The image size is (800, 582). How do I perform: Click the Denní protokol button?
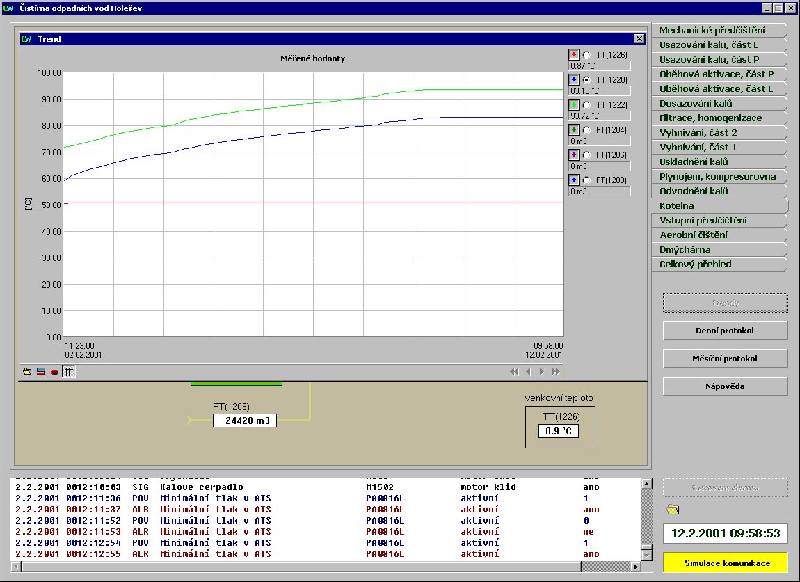point(725,330)
